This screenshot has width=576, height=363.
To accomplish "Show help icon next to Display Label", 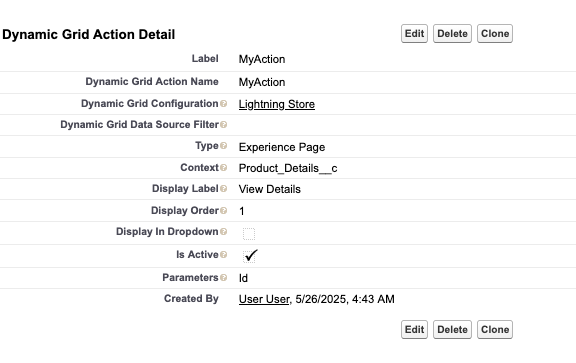I will [x=223, y=189].
